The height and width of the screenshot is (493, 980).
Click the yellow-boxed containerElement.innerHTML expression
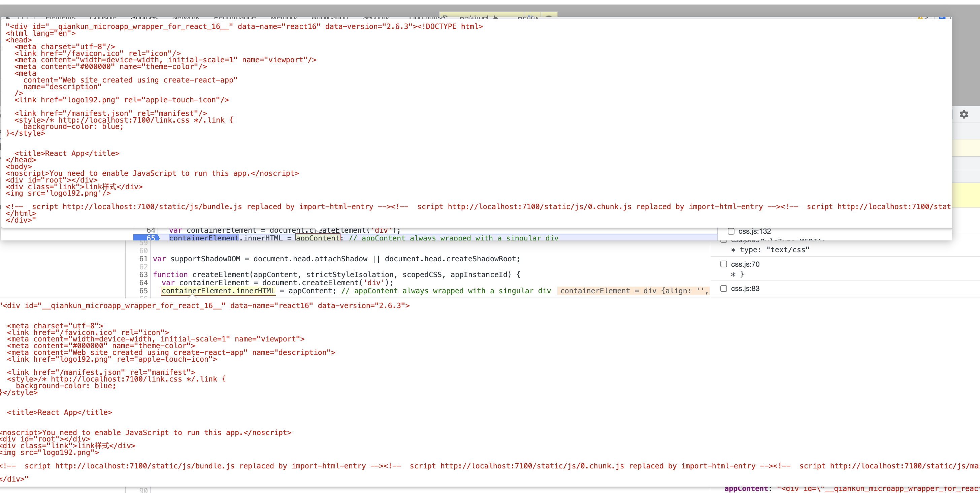pyautogui.click(x=218, y=291)
